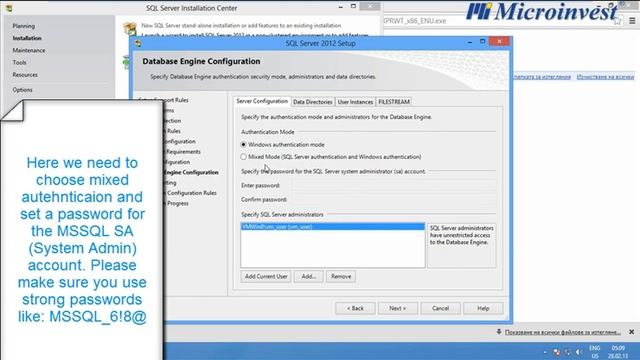Click the download arrow icon in download bar
640x360 pixels.
(499, 332)
